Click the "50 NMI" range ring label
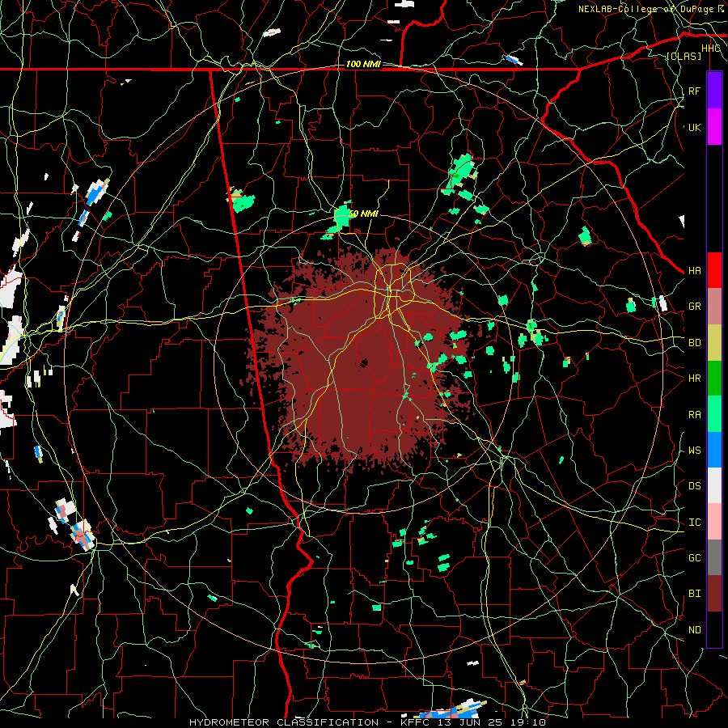 [x=363, y=214]
